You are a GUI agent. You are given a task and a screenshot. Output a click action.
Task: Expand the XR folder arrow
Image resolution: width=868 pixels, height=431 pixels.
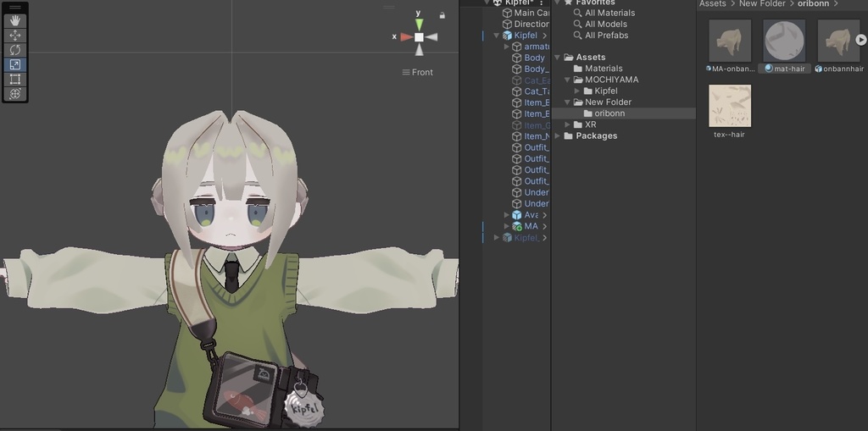pos(567,124)
